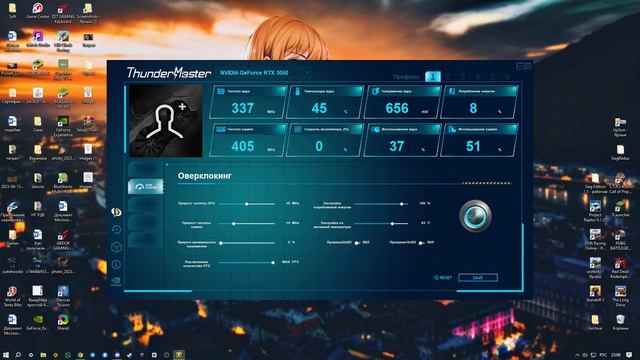Open the Windows Start menu
The height and width of the screenshot is (360, 640).
6,355
